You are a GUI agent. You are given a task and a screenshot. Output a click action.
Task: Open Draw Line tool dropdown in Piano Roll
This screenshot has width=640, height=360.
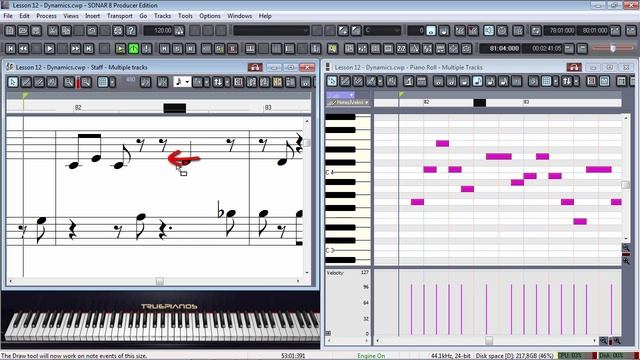click(380, 81)
